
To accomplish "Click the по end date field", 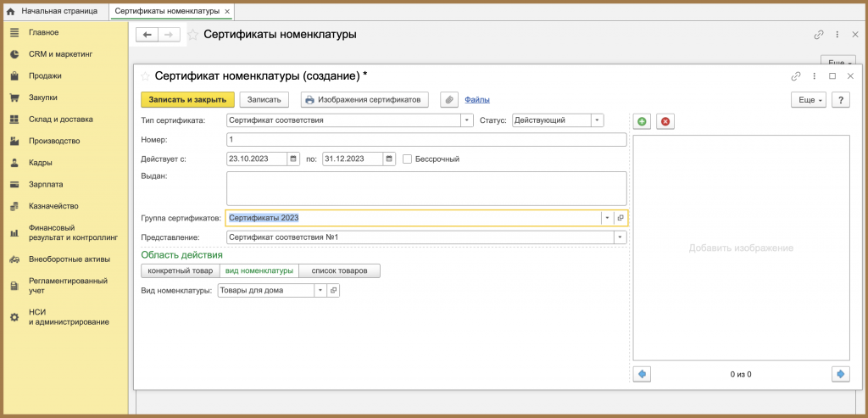I will click(353, 159).
